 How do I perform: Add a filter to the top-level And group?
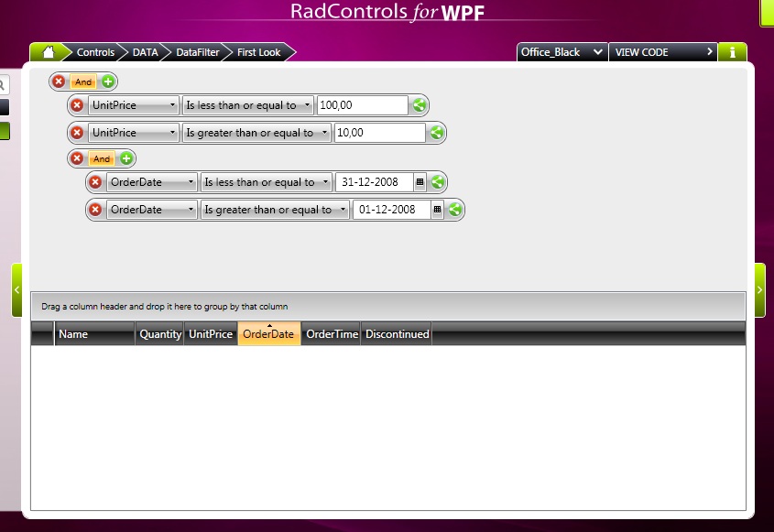pyautogui.click(x=108, y=81)
